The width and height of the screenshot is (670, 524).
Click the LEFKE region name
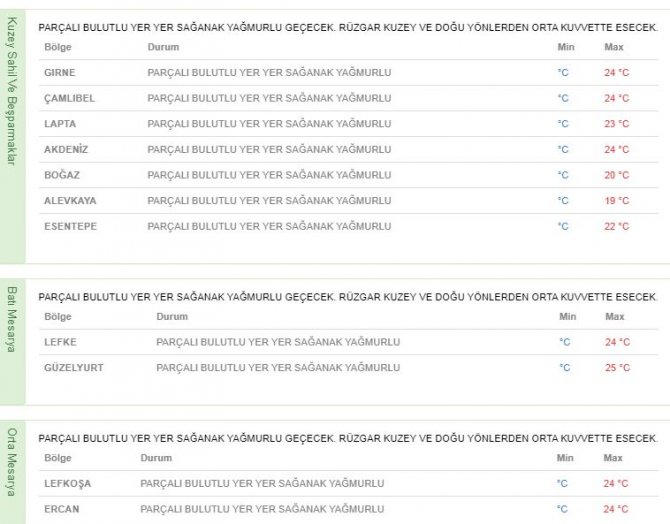point(60,342)
